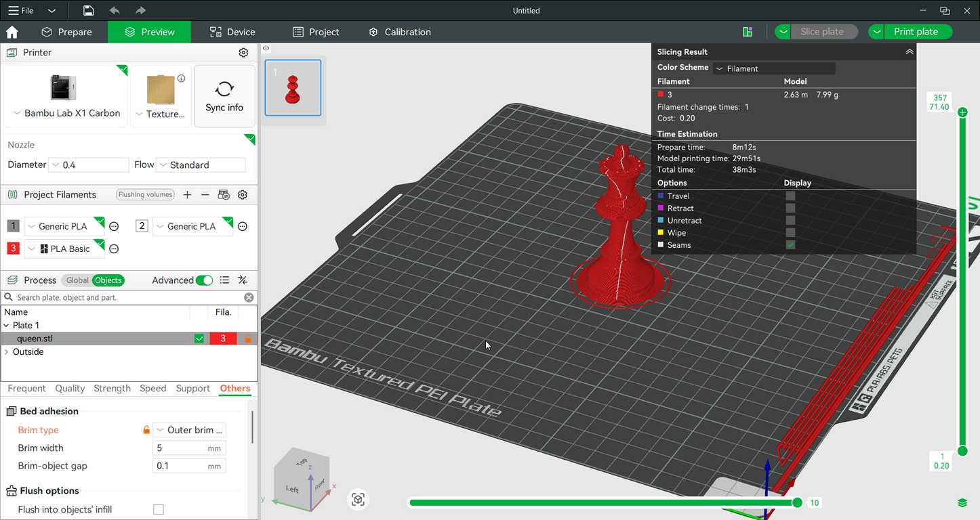Click the view orientation cube
This screenshot has height=520, width=980.
[x=302, y=478]
